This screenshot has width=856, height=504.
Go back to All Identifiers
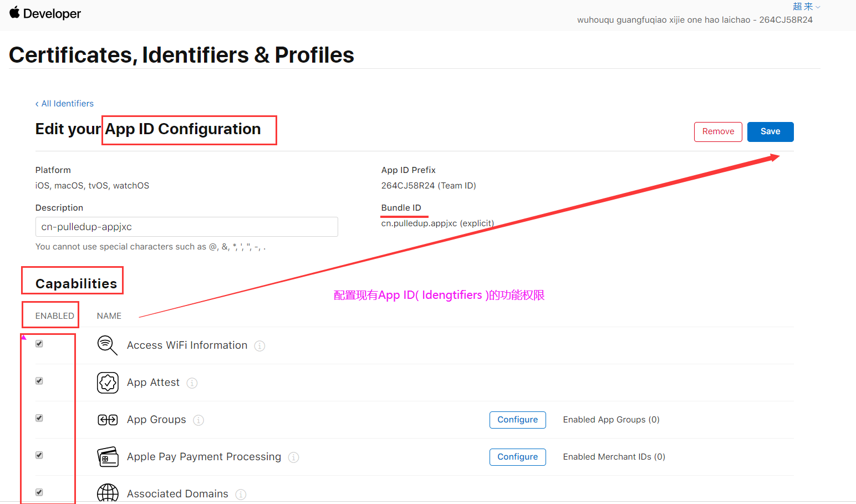[65, 104]
